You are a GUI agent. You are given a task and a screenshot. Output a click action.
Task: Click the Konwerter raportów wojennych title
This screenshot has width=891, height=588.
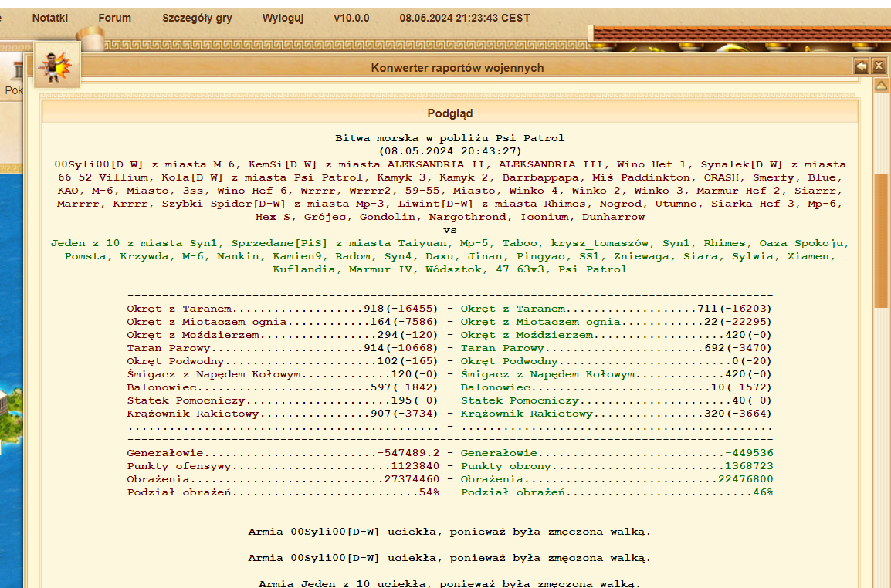point(457,68)
